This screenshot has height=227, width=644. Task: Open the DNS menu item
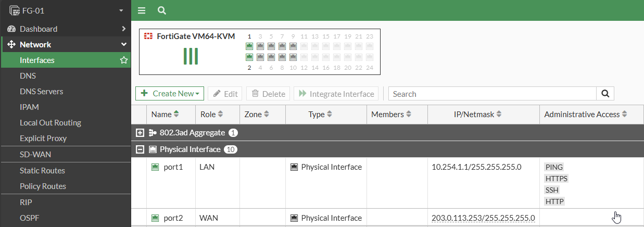point(66,76)
